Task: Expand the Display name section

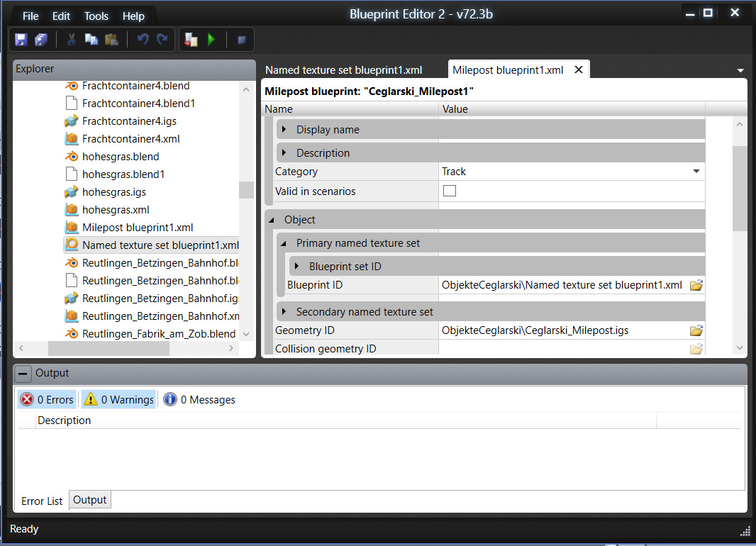Action: [x=284, y=130]
